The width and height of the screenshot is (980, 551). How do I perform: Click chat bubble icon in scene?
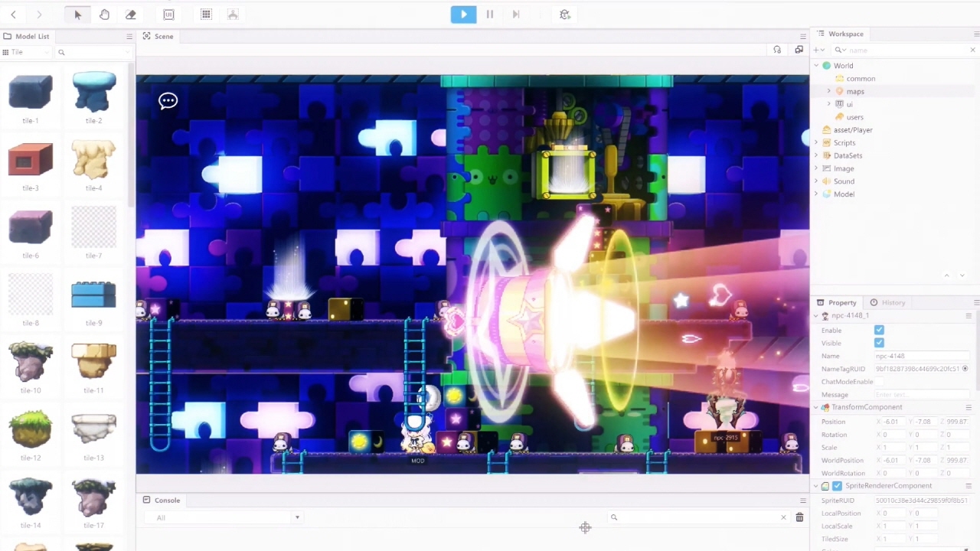pyautogui.click(x=168, y=101)
